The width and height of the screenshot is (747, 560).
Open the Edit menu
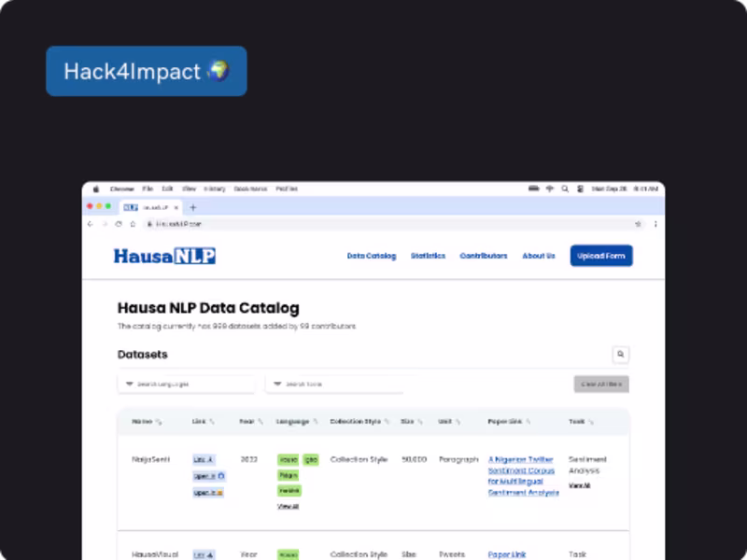tap(167, 189)
